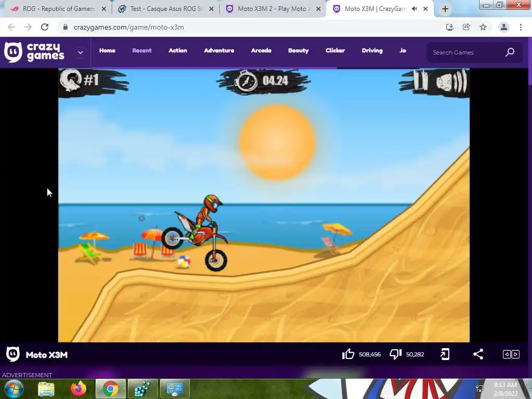The image size is (532, 399).
Task: Open the Windows Start menu
Action: point(14,389)
